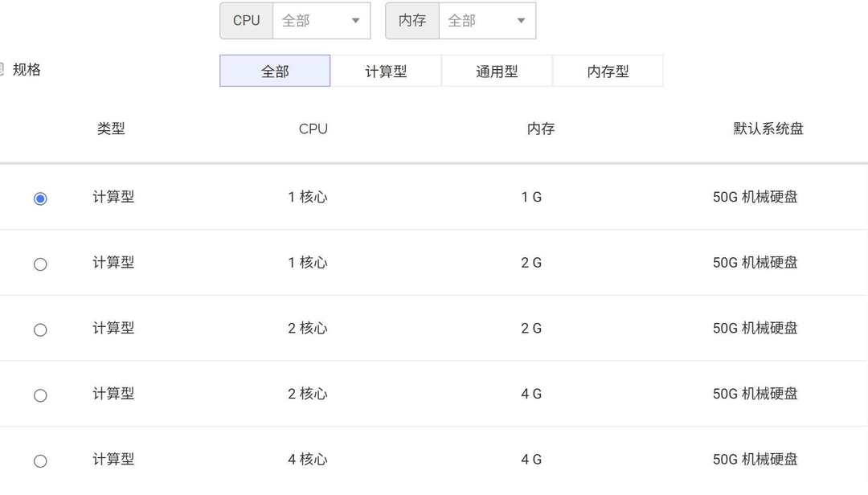Viewport: 868px width, 495px height.
Task: Click the CPU filter label button
Action: (247, 21)
